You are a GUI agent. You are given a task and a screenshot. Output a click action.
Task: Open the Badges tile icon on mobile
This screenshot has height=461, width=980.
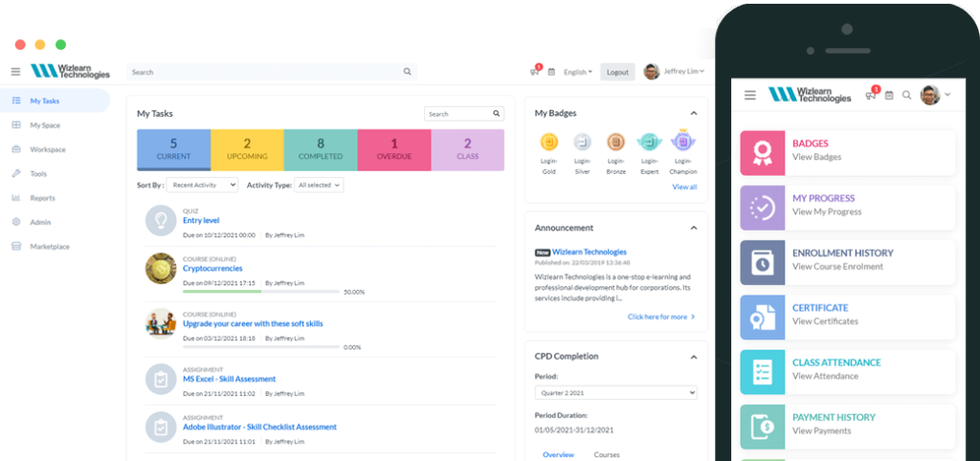(x=763, y=152)
